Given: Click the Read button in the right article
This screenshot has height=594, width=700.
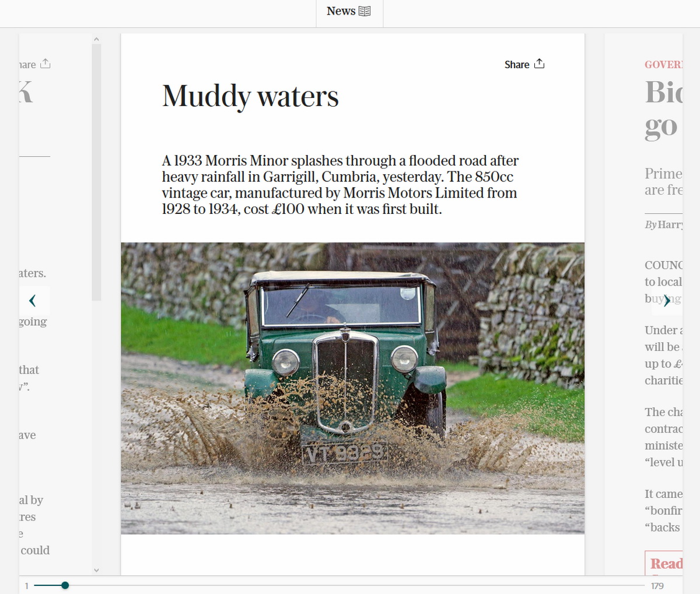Looking at the screenshot, I should pos(665,563).
